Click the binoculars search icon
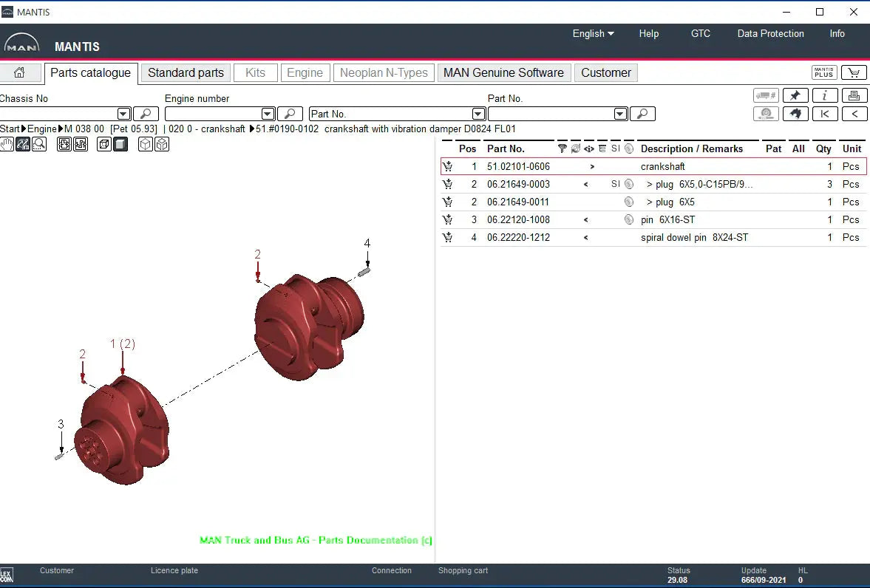The height and width of the screenshot is (588, 870). [x=795, y=113]
